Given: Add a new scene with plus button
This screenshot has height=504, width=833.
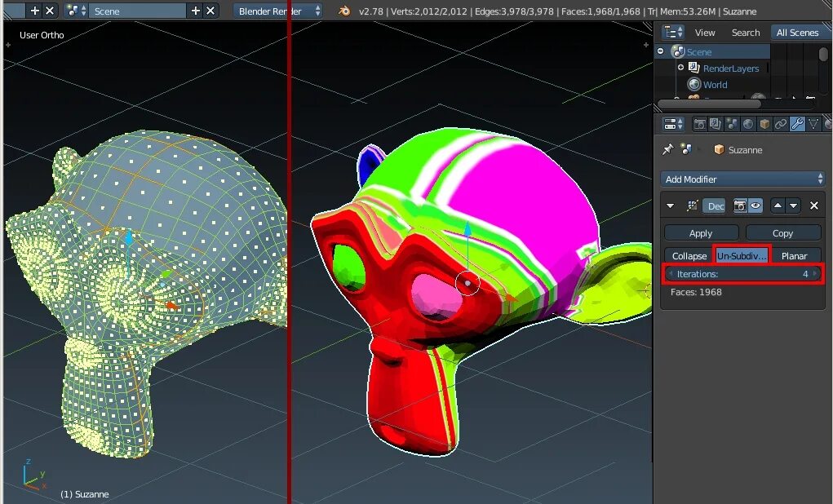Looking at the screenshot, I should [195, 11].
